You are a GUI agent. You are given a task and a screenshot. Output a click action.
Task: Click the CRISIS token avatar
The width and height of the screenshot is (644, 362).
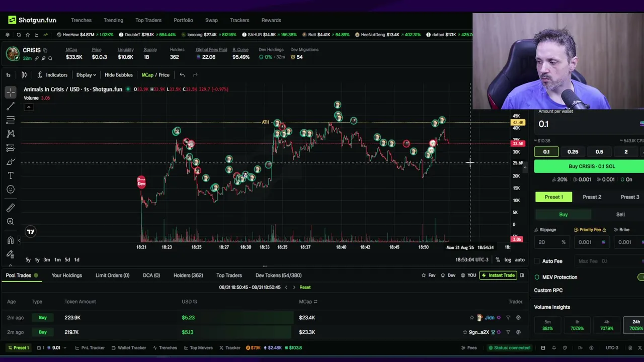pyautogui.click(x=13, y=53)
